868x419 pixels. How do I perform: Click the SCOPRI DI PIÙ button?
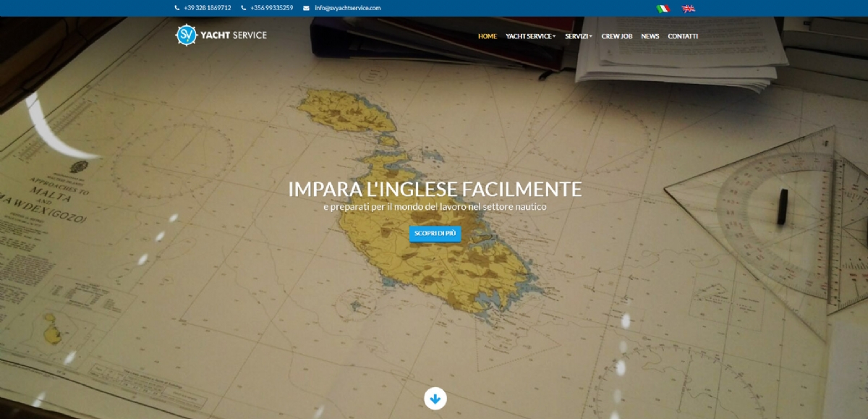pos(435,233)
